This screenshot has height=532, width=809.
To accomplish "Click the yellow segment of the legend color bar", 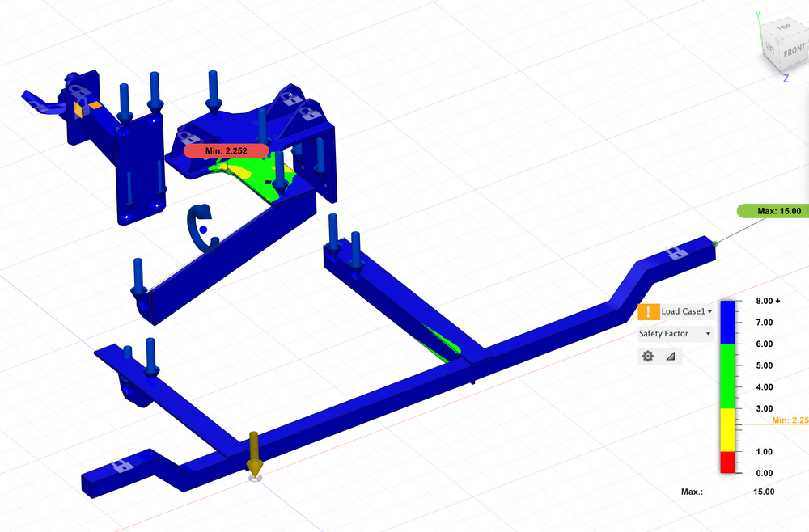I will [x=727, y=430].
